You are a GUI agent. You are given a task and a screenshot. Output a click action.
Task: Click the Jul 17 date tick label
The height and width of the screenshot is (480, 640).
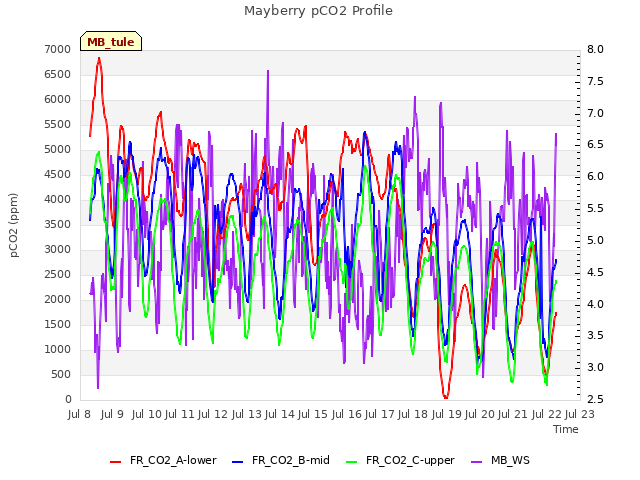point(380,414)
